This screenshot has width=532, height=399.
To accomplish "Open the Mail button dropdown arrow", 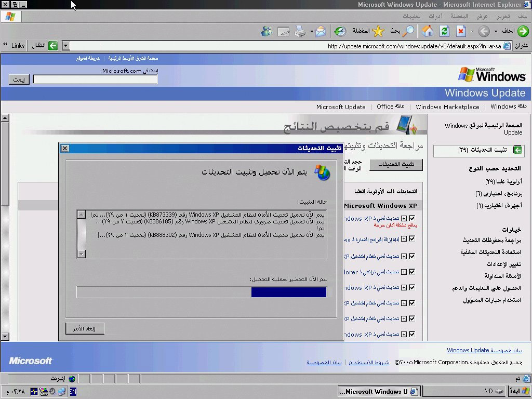I will click(312, 32).
